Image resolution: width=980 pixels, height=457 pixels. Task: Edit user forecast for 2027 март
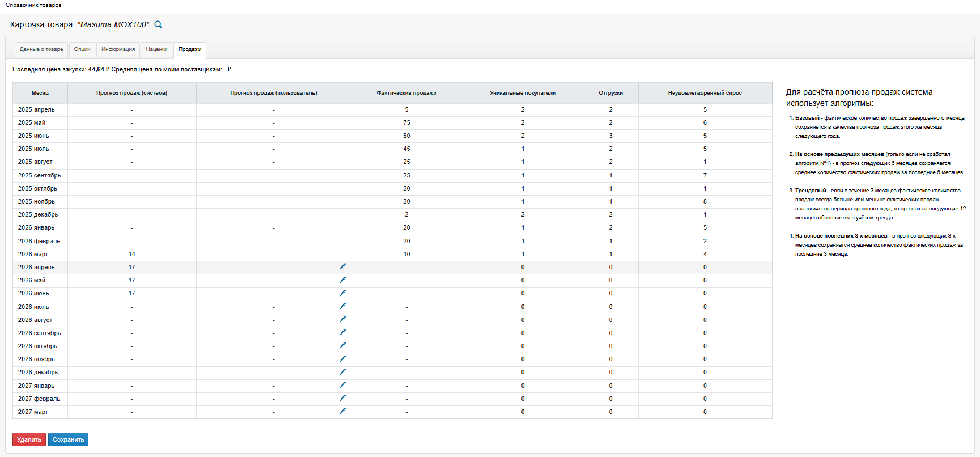(x=342, y=411)
